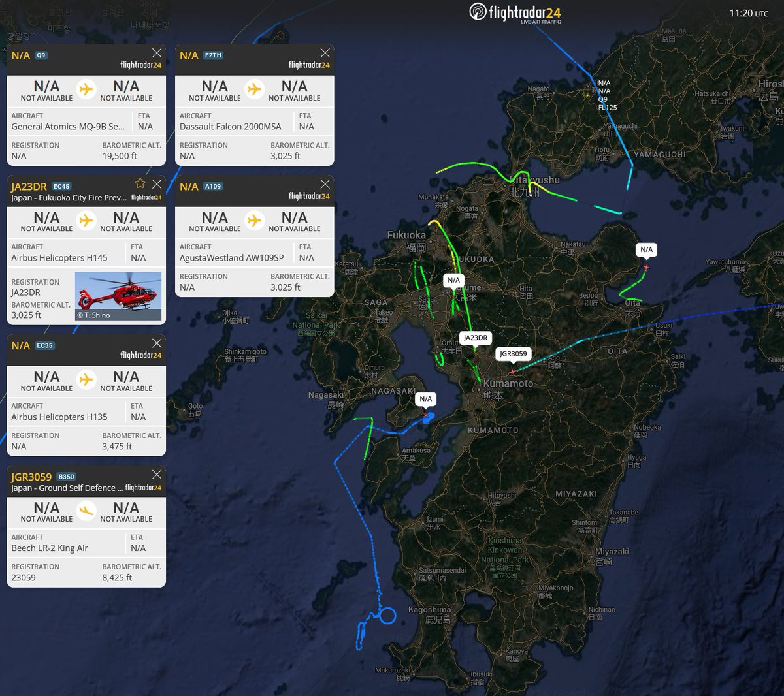Click the red aircraft marker near Shimabara
Screen dimensions: 784x696
pos(426,415)
